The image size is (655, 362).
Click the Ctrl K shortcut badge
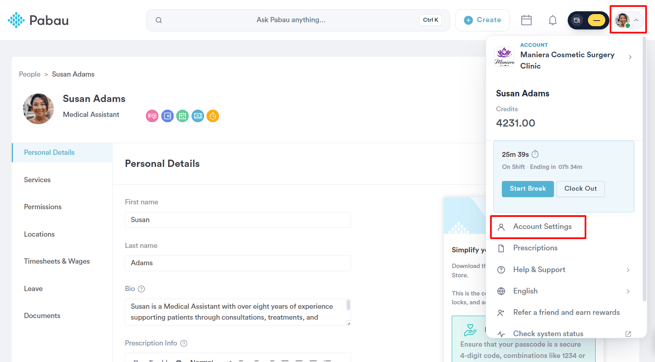[x=430, y=20]
